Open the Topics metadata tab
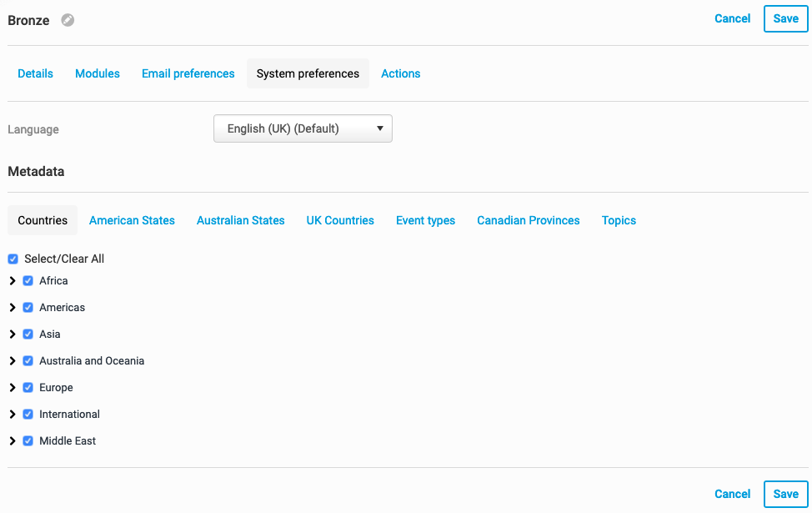 pyautogui.click(x=619, y=221)
